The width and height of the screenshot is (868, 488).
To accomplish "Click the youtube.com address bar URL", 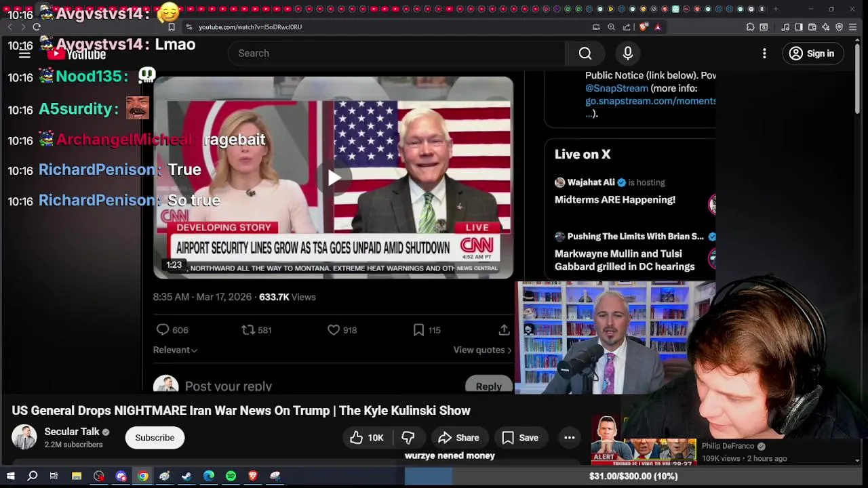I will tap(250, 27).
